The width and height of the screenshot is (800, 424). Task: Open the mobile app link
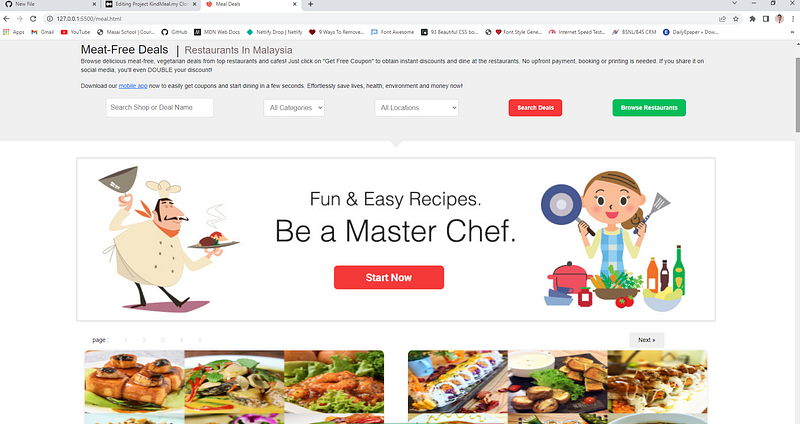tap(133, 86)
